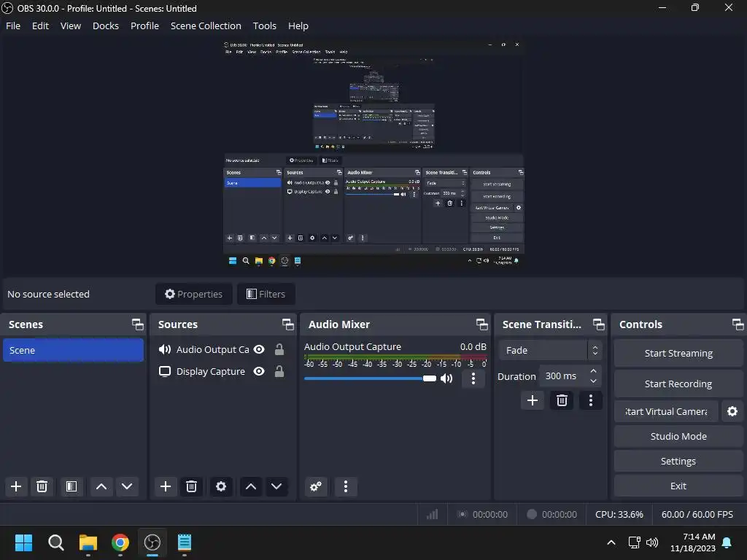This screenshot has height=560, width=747.
Task: Pop out the Scenes dock
Action: tap(138, 324)
